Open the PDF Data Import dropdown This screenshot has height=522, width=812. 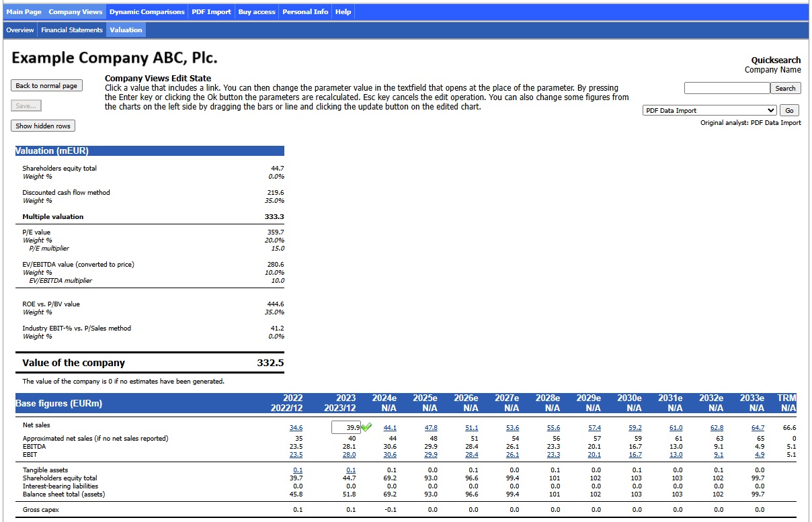(x=710, y=110)
